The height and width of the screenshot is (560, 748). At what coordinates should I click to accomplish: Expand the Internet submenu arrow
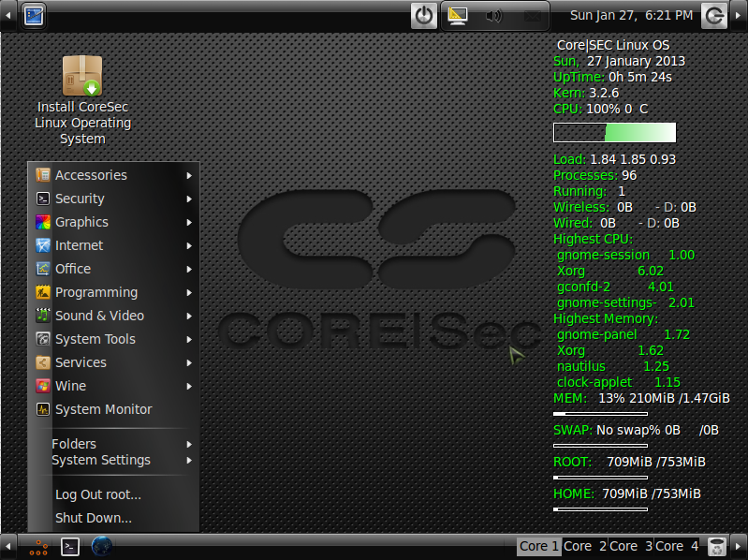point(189,245)
